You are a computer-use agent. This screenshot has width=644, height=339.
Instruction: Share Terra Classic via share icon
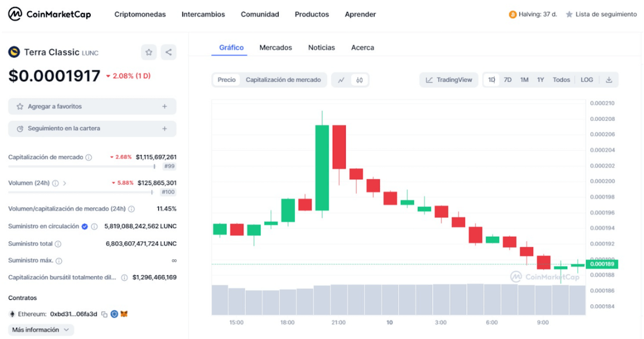(x=169, y=52)
